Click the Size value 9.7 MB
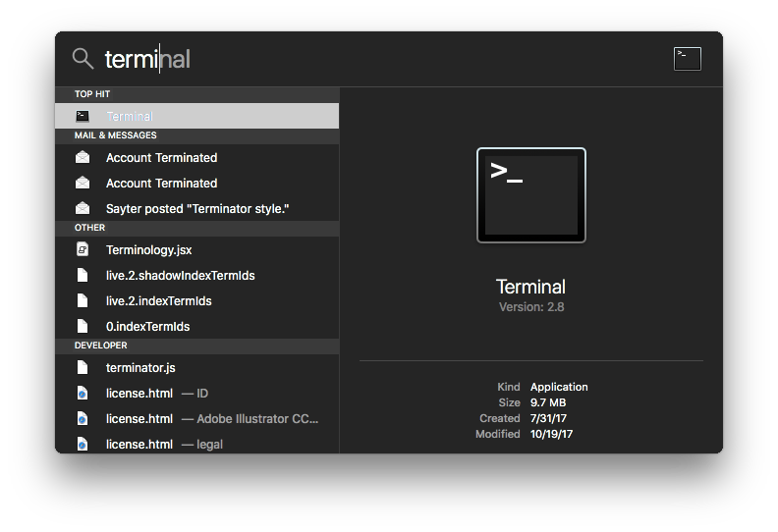Screen dimensions: 778x532 pyautogui.click(x=548, y=402)
